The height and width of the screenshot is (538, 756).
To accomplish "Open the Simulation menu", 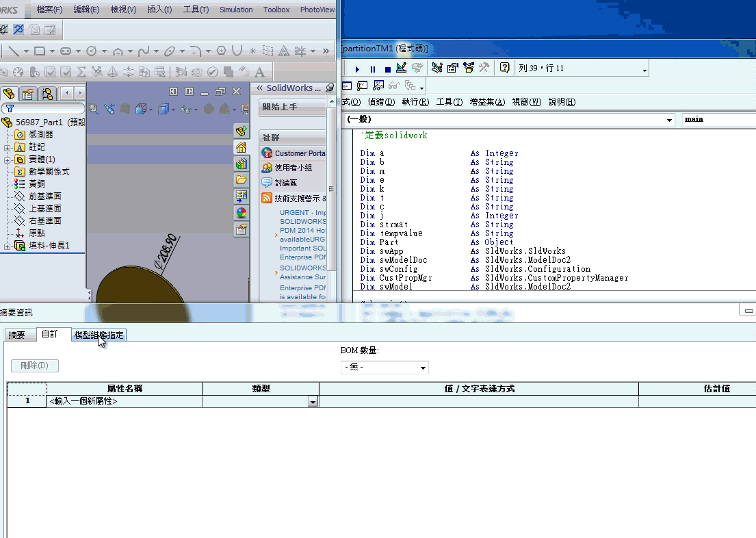I will (x=235, y=10).
